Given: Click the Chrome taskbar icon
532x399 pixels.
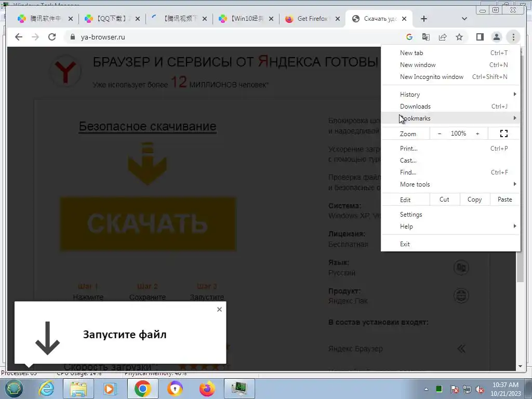Looking at the screenshot, I should [x=142, y=389].
